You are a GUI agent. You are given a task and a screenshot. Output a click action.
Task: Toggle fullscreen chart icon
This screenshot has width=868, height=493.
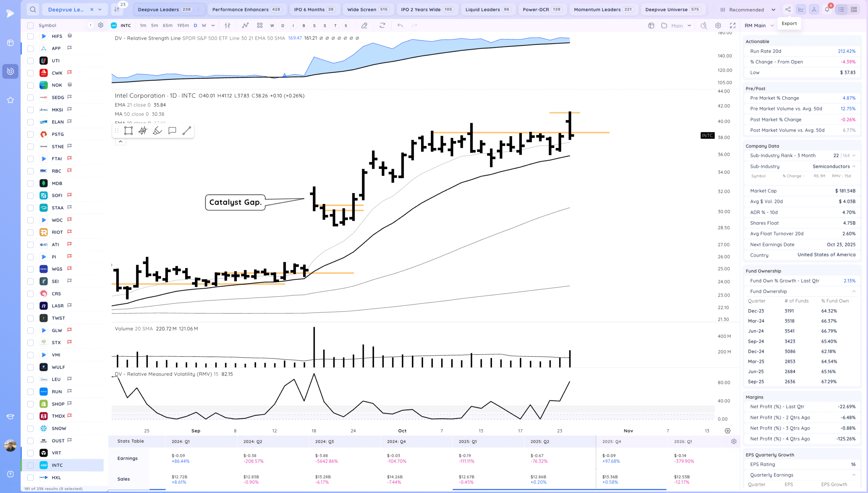click(733, 25)
